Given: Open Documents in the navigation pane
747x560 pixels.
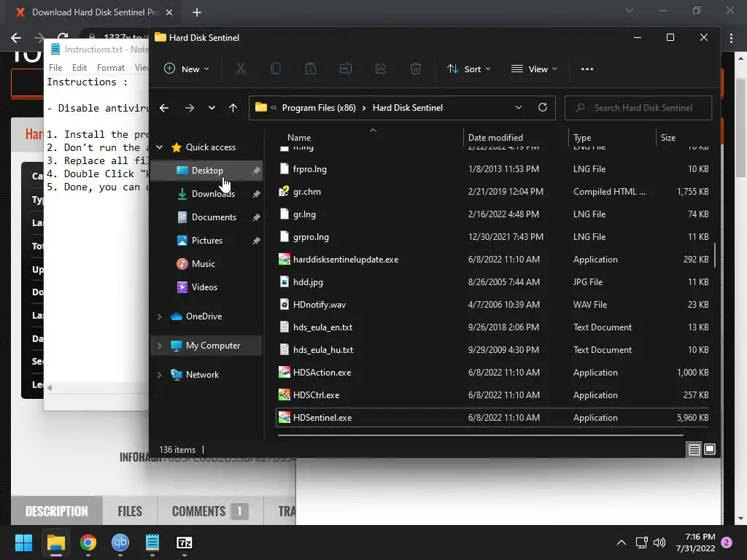Looking at the screenshot, I should (206, 217).
